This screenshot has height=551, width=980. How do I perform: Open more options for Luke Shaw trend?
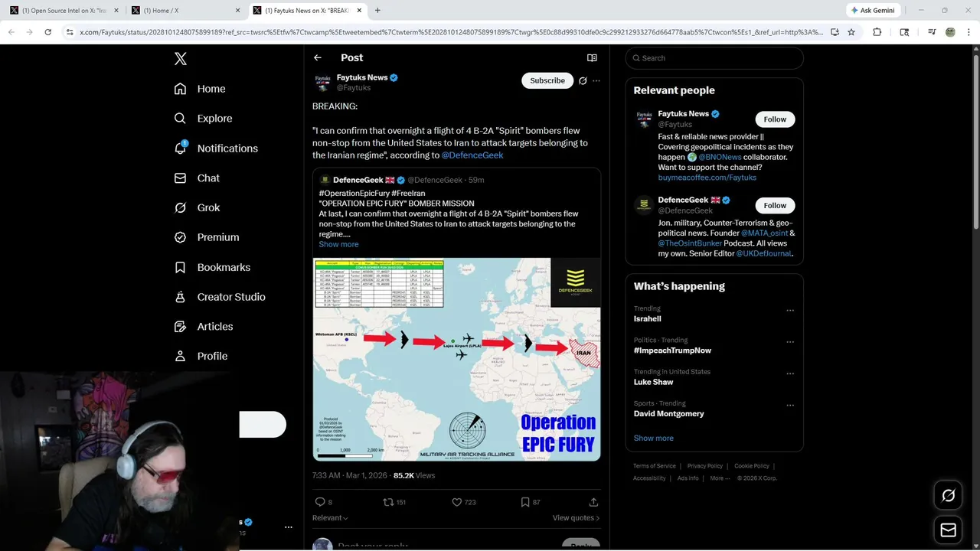pyautogui.click(x=790, y=374)
